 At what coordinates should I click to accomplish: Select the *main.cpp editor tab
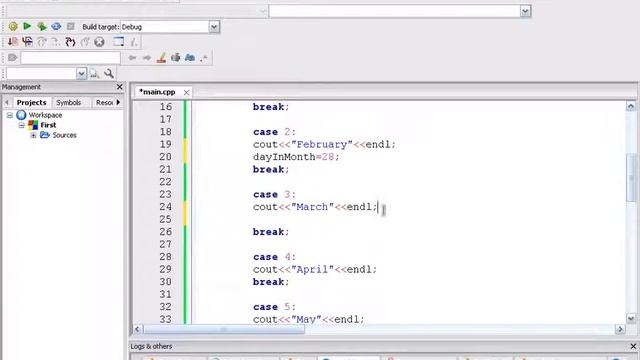tap(157, 92)
